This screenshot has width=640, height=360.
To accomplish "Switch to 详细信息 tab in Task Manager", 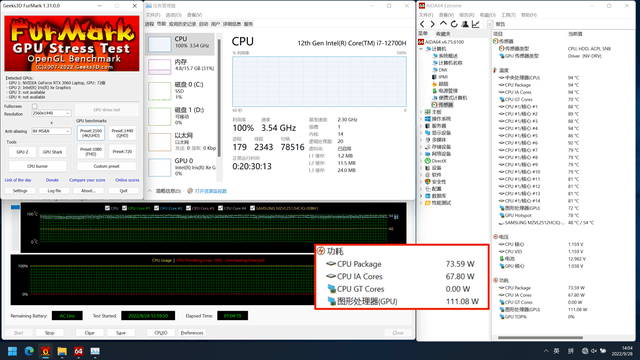I will click(232, 24).
